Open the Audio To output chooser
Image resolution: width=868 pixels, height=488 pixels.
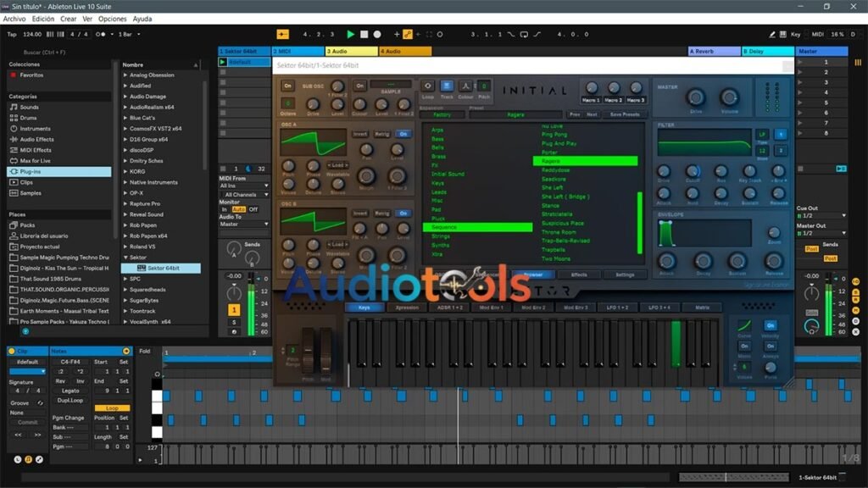point(246,223)
